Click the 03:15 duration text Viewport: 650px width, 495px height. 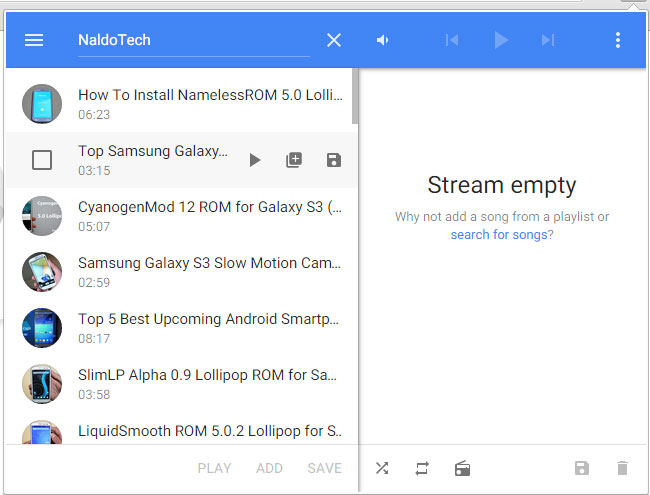coord(94,171)
